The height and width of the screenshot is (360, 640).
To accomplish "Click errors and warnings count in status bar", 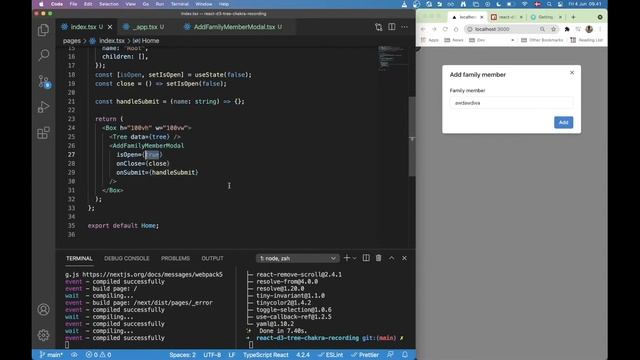I will [98, 355].
